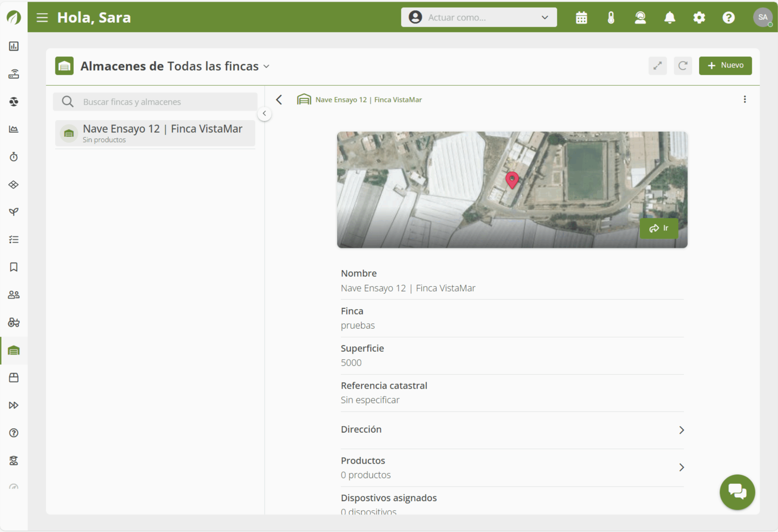Collapse the warehouse list panel

(264, 114)
